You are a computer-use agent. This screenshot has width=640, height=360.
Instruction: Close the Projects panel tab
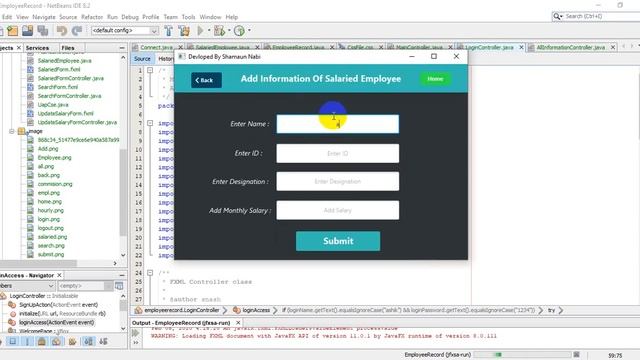pos(19,48)
